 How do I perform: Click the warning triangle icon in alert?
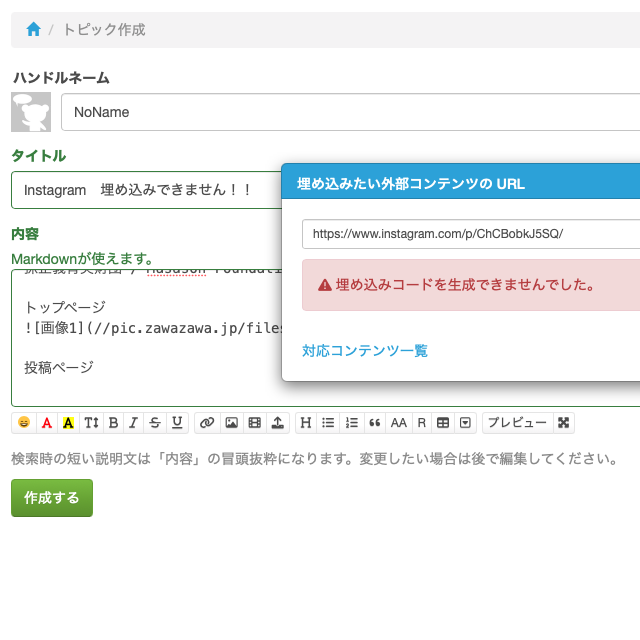pos(325,285)
